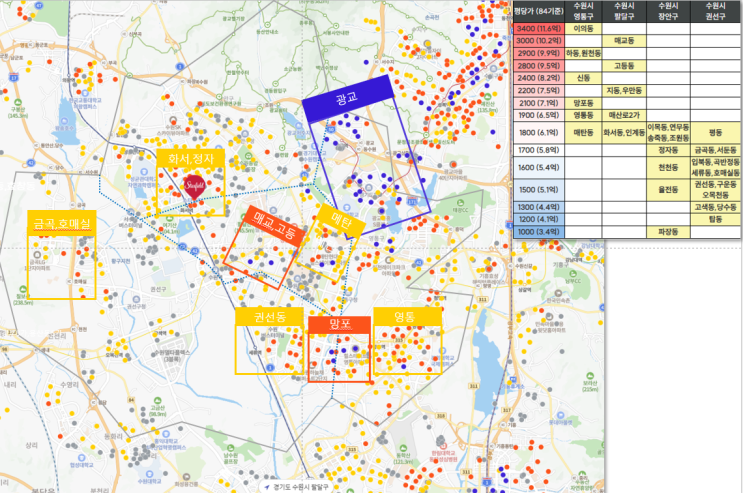The image size is (743, 493).
Task: Click the route 317 road shield
Action: point(506,410)
